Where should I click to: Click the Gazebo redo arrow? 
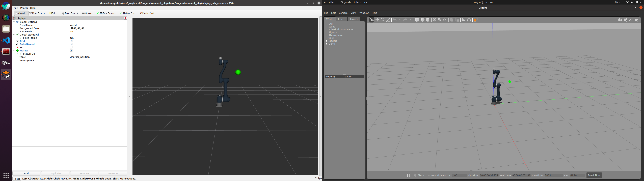tap(405, 20)
